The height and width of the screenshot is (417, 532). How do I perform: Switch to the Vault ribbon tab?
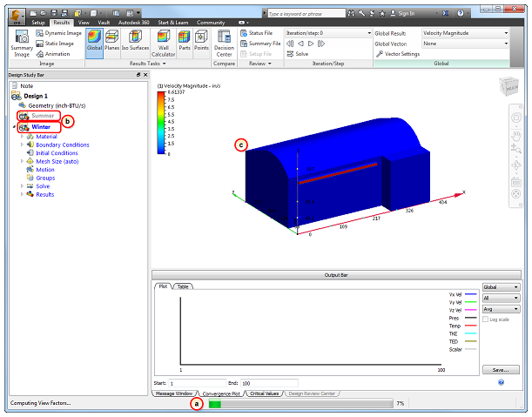104,23
